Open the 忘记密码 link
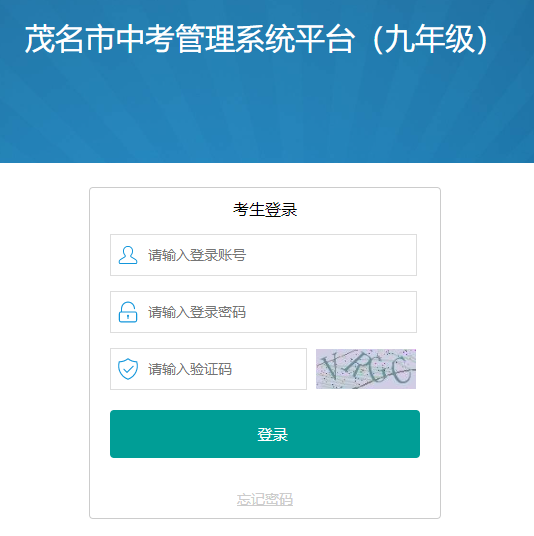The height and width of the screenshot is (536, 534). pyautogui.click(x=265, y=499)
